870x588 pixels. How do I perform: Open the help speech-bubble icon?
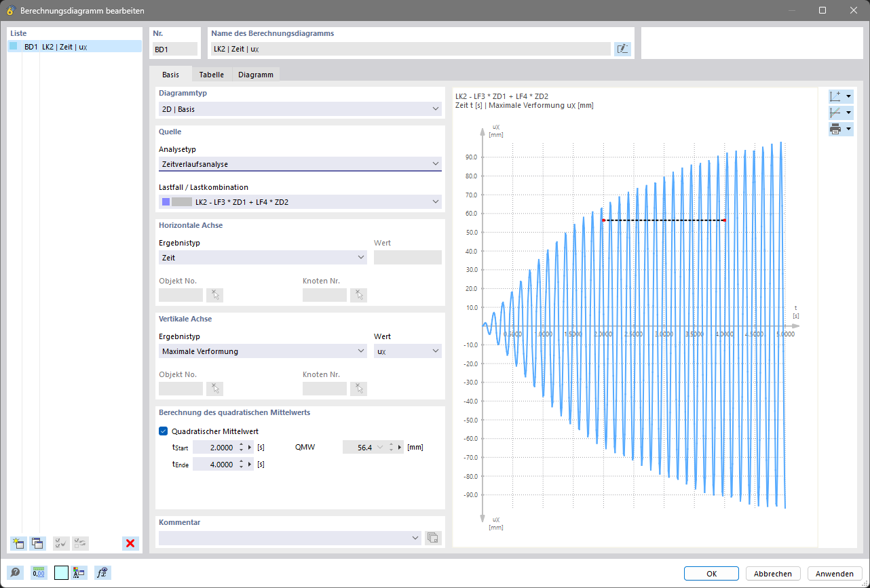[x=15, y=572]
